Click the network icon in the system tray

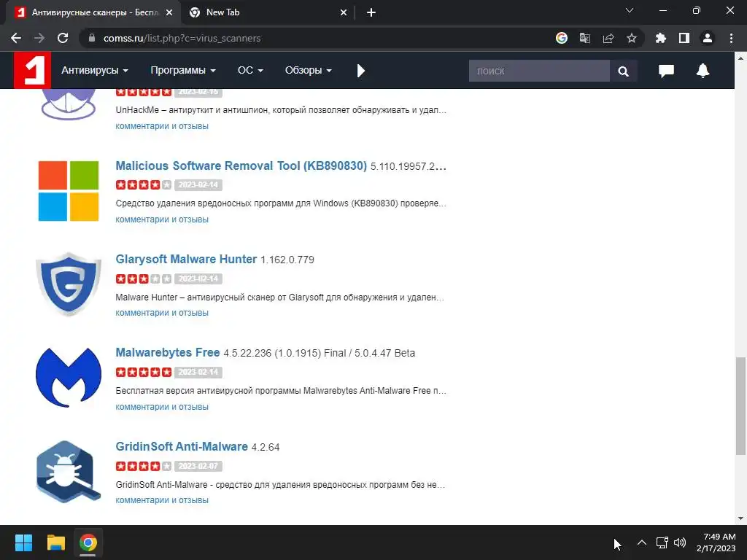point(662,542)
